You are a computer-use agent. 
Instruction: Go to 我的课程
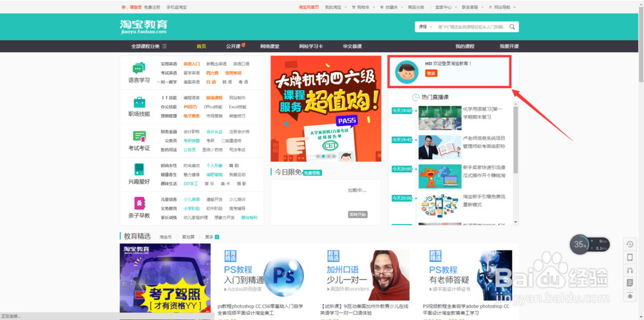click(x=464, y=46)
